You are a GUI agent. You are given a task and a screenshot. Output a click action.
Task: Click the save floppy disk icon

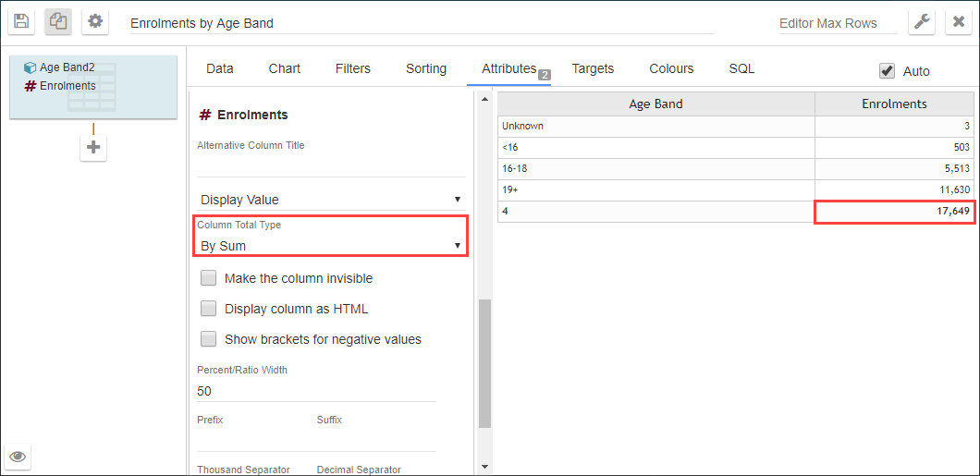pos(20,21)
